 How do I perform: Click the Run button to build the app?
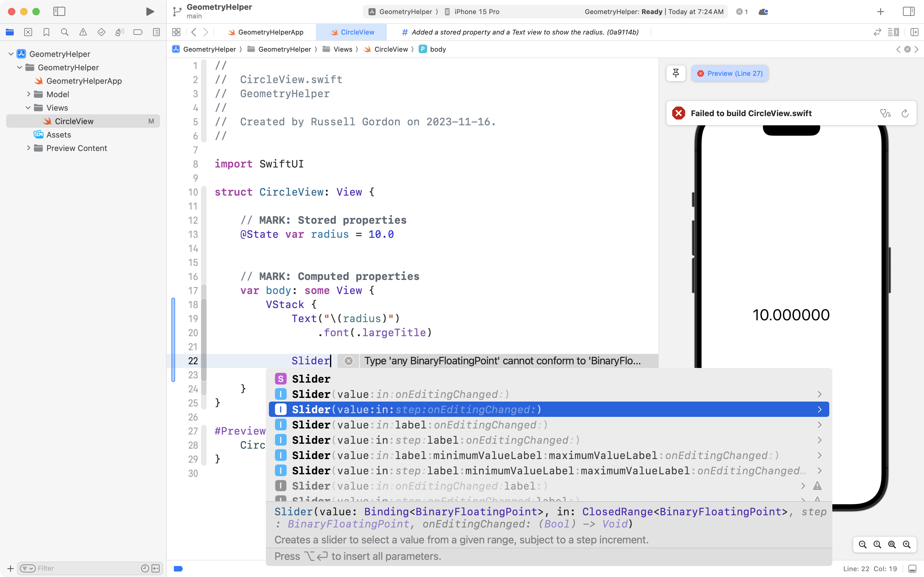pyautogui.click(x=149, y=11)
